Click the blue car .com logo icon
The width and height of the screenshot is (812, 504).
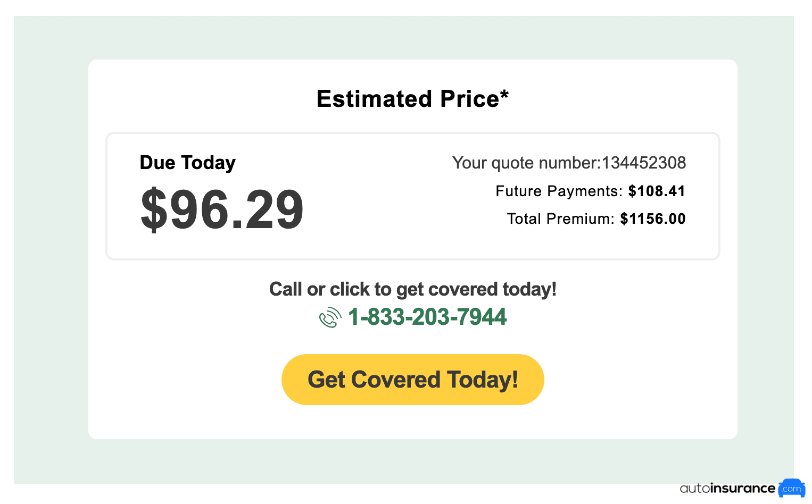[x=792, y=488]
